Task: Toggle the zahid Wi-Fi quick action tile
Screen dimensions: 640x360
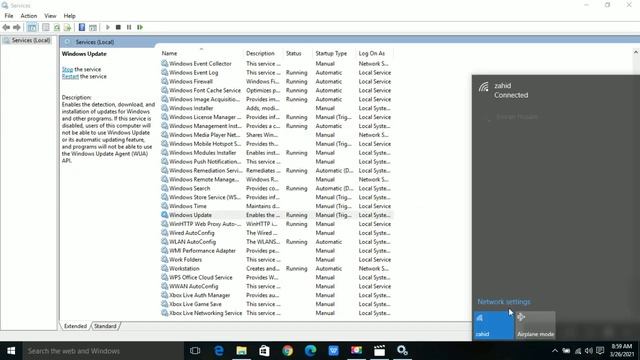Action: click(493, 325)
